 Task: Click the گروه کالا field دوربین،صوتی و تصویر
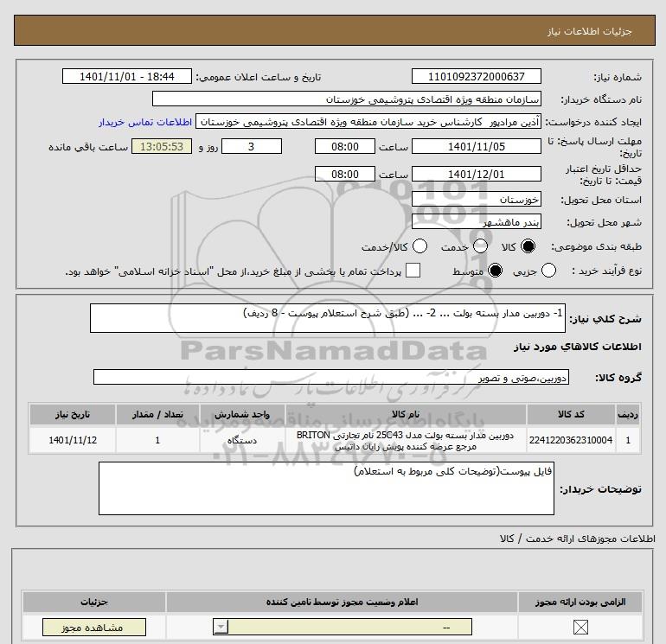[331, 377]
